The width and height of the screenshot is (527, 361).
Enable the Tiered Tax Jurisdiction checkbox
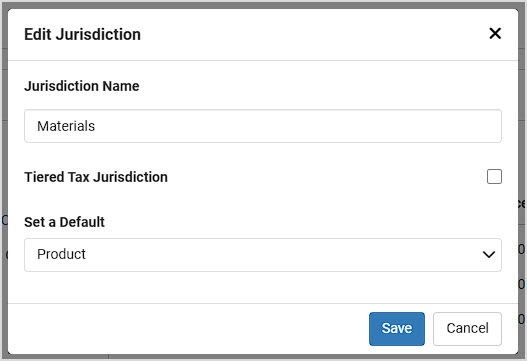[x=494, y=176]
